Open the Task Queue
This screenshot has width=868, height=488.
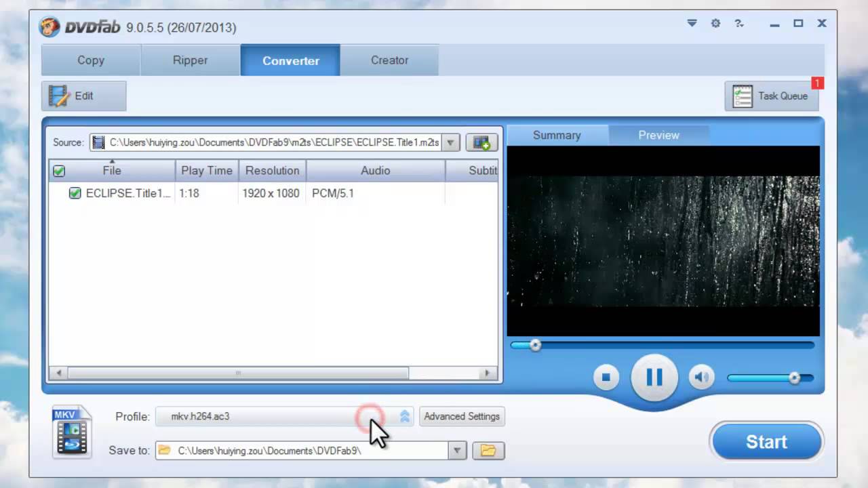tap(772, 96)
